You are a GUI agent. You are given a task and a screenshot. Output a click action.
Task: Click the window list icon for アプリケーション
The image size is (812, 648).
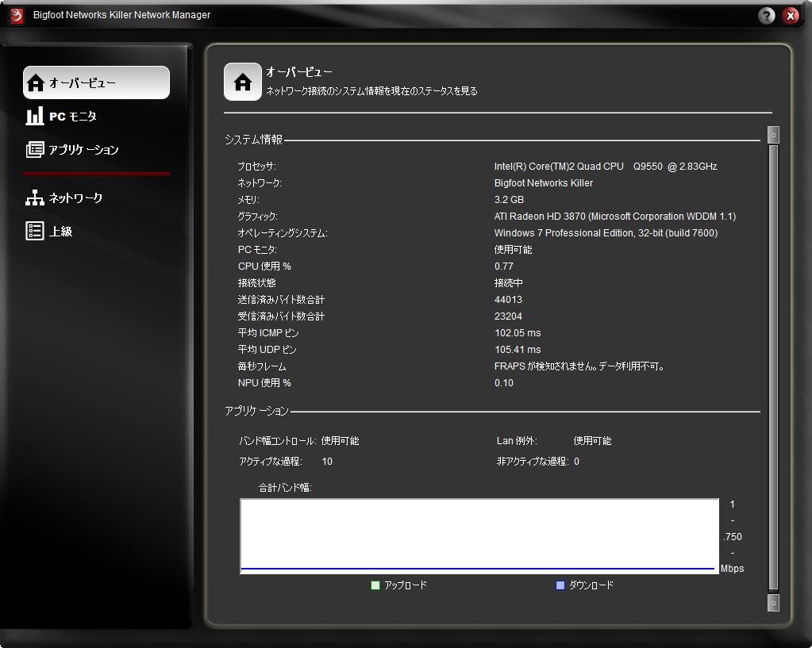click(35, 150)
